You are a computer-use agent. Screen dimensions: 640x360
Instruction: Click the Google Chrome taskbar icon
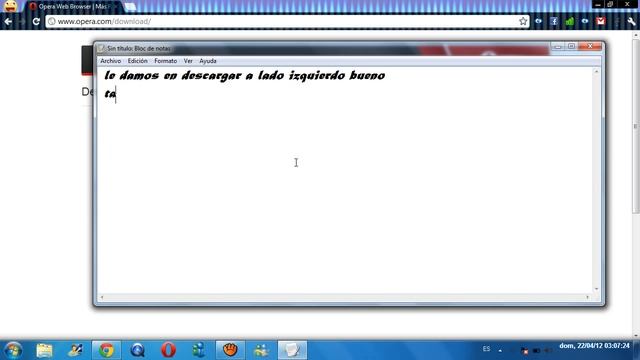tap(106, 350)
